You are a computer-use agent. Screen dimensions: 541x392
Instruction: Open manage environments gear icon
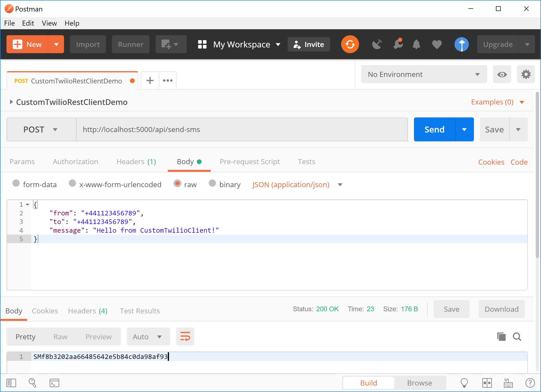click(x=526, y=74)
